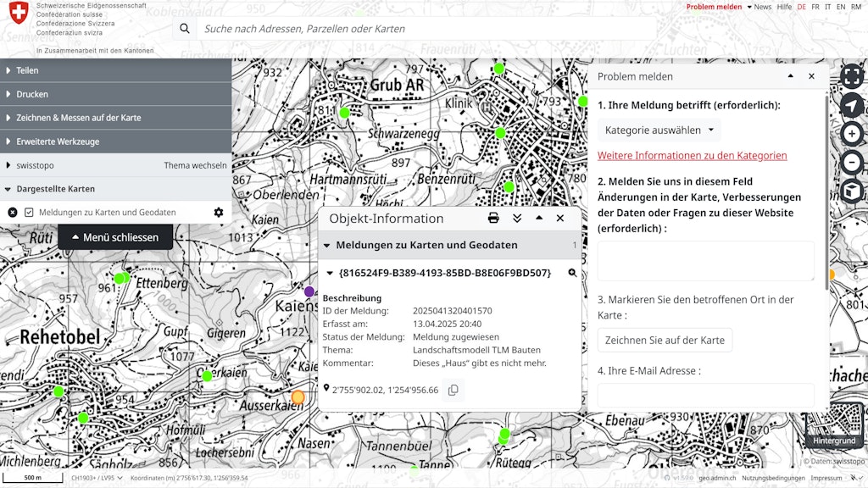The width and height of the screenshot is (868, 488).
Task: Zoom in using the plus icon
Action: (x=851, y=134)
